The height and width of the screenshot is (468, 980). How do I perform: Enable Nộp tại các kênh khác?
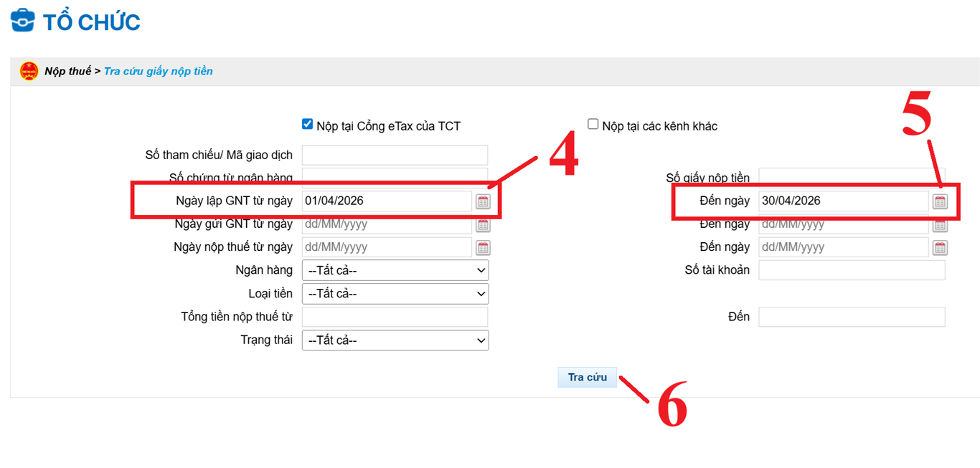pyautogui.click(x=593, y=123)
